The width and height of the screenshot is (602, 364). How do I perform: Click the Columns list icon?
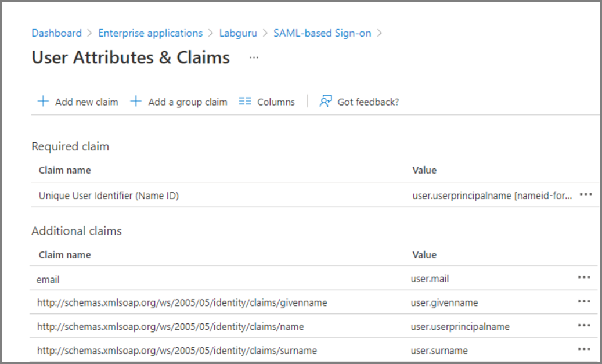[x=245, y=102]
